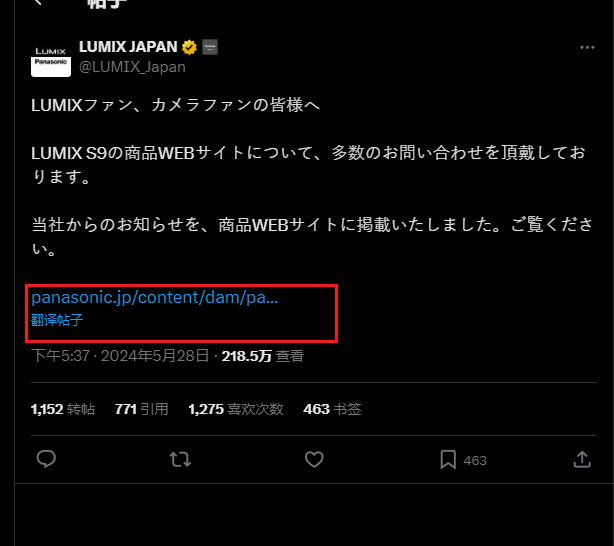Repost using the retweet arrows icon
Viewport: 614px width, 546px height.
click(180, 459)
